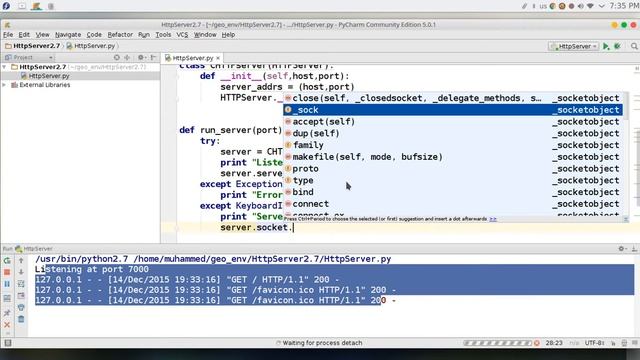Choose bind from the completion list
The image size is (640, 360).
click(x=453, y=192)
